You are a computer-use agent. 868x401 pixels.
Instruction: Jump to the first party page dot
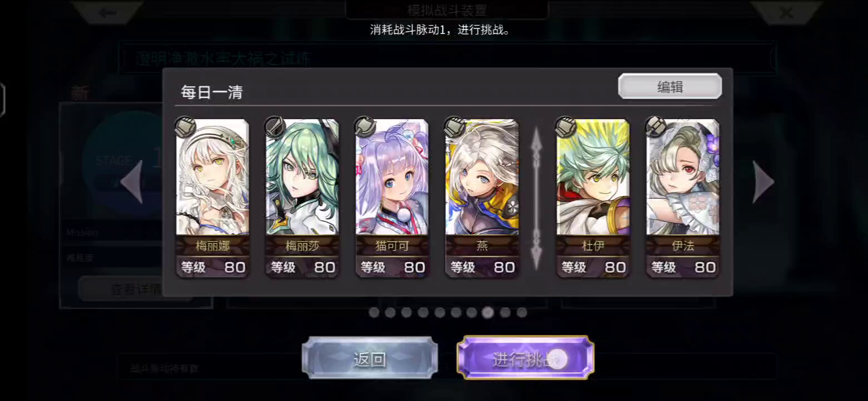(x=374, y=312)
